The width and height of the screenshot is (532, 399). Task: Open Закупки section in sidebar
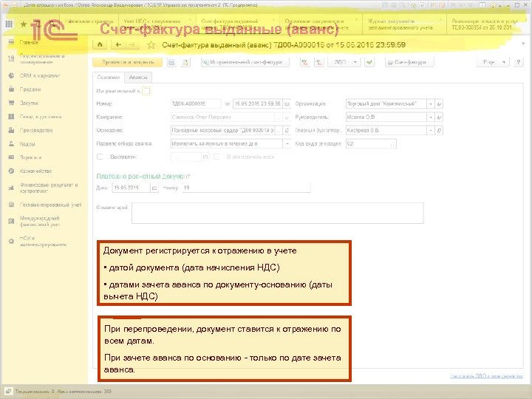tap(29, 103)
